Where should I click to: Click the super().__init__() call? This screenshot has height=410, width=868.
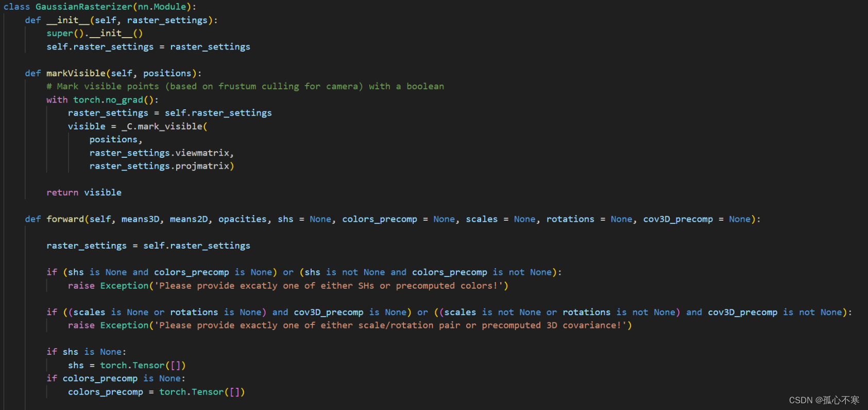94,34
